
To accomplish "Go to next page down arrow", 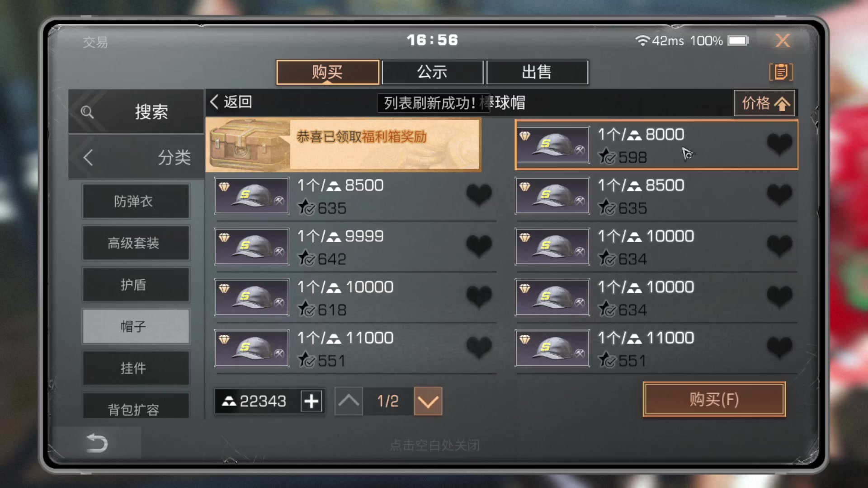I will point(428,401).
